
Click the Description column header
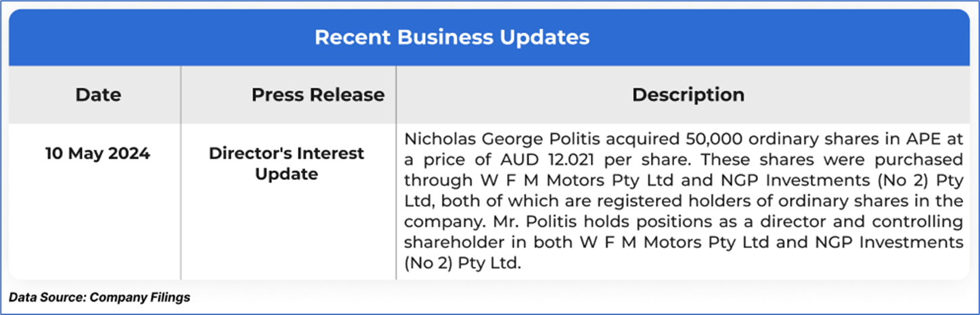[x=688, y=95]
